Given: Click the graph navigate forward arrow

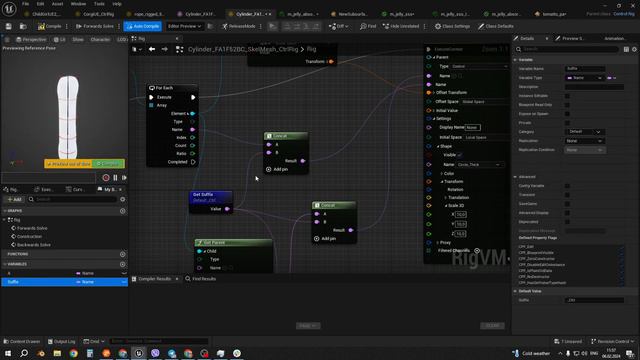Looking at the screenshot, I should click(164, 49).
